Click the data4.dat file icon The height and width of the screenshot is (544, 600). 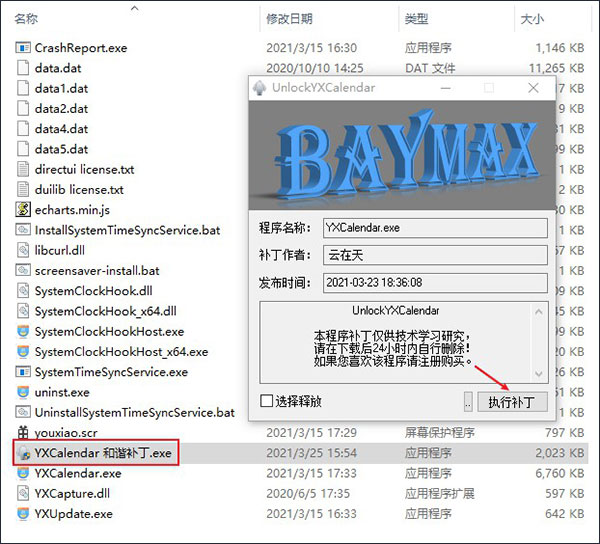coord(23,129)
